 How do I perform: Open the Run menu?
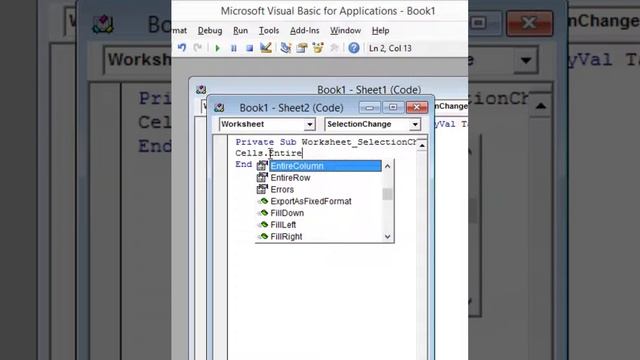pos(240,31)
